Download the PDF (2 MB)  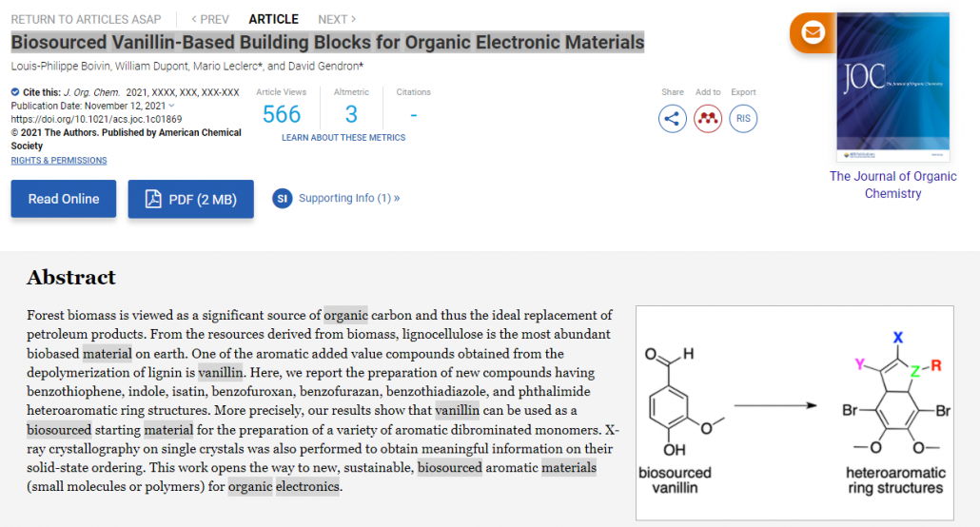coord(190,199)
